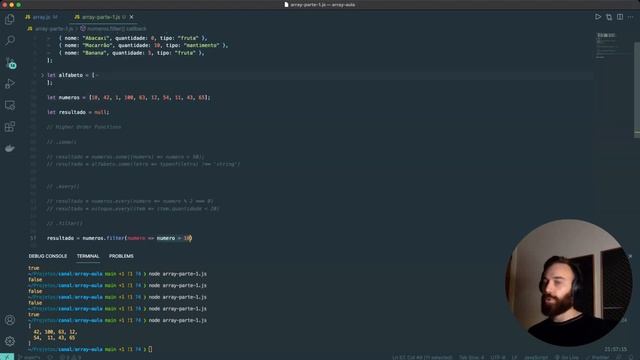Open editor More Actions ellipsis menu
Image resolution: width=640 pixels, height=360 pixels.
tap(631, 17)
